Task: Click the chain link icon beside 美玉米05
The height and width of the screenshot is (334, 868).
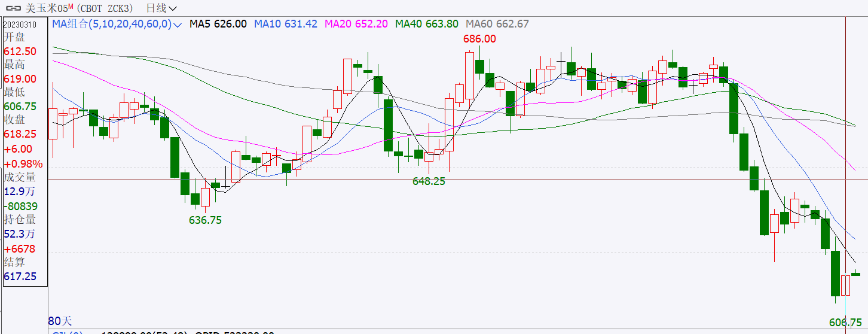Action: pos(14,8)
